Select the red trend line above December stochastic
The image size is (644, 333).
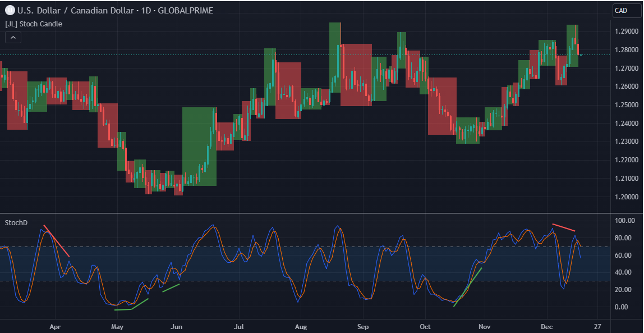tap(564, 227)
